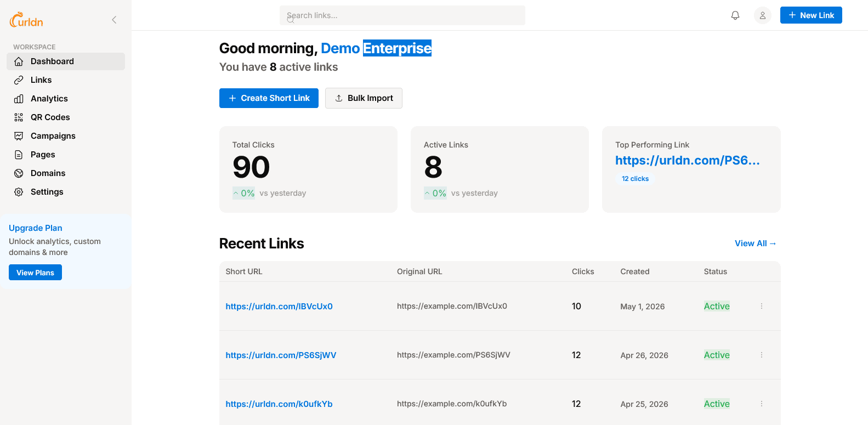The image size is (868, 425).
Task: Open row menu for k0ufkYb link
Action: pos(762,404)
